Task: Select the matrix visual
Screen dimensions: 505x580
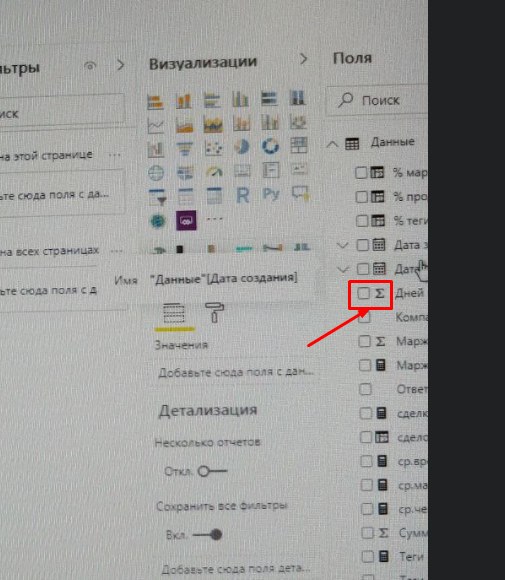Action: 214,195
